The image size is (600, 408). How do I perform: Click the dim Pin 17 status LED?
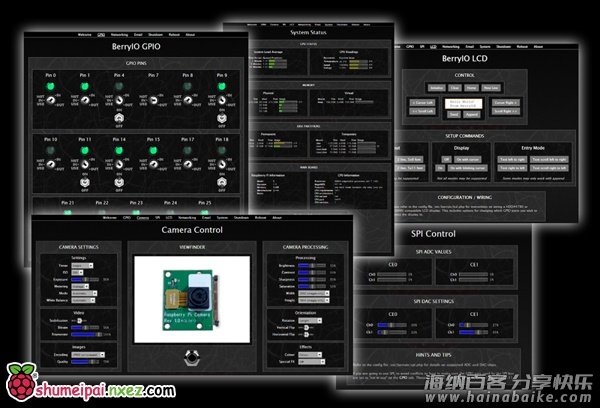coord(187,150)
